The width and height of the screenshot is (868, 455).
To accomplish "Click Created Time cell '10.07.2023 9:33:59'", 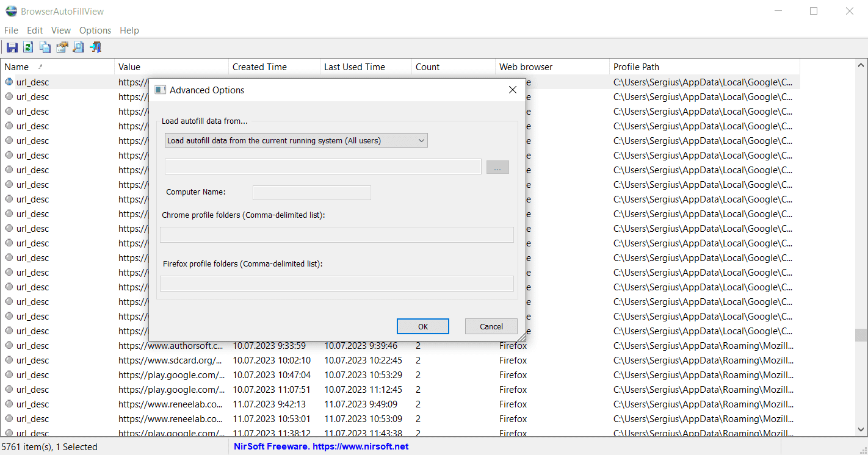I will 269,345.
